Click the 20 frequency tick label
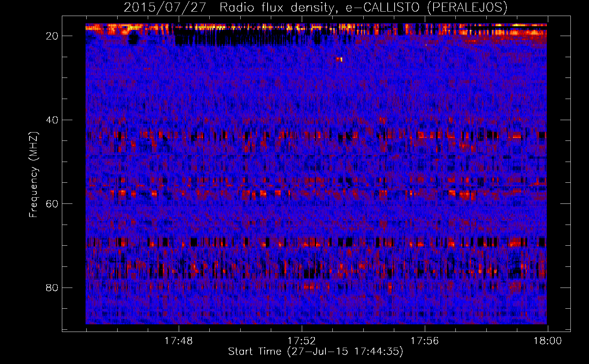This screenshot has width=589, height=364. (x=52, y=36)
